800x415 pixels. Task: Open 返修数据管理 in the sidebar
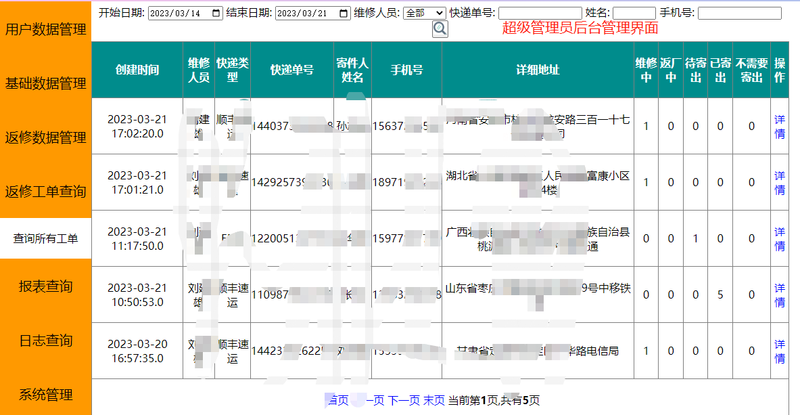pos(45,137)
